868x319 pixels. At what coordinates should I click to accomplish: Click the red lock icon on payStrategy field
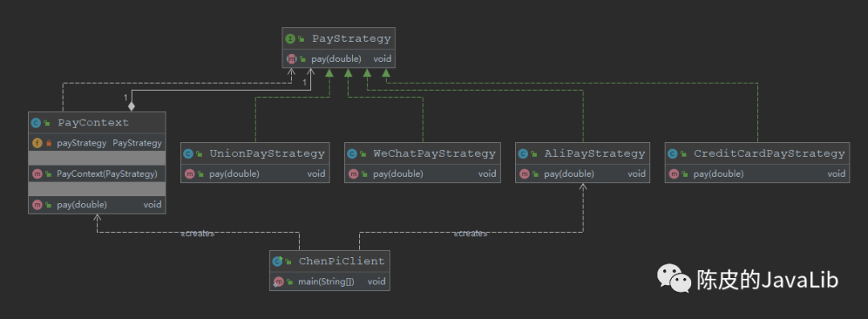pyautogui.click(x=49, y=144)
